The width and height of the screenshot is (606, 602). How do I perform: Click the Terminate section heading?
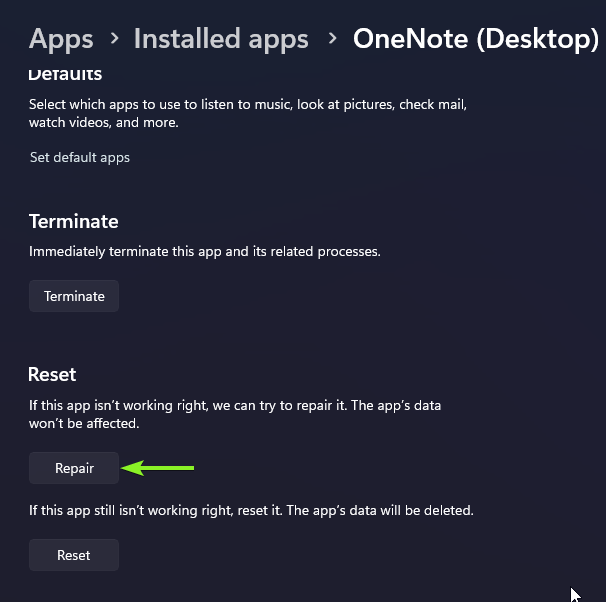click(x=74, y=221)
